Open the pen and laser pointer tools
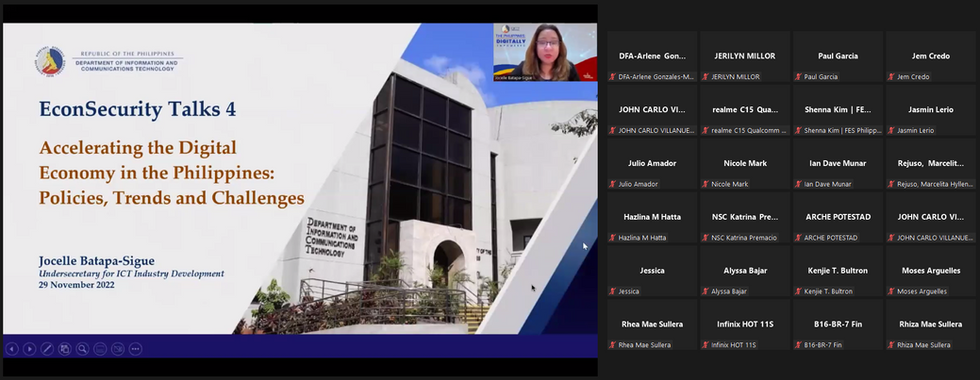Image resolution: width=980 pixels, height=380 pixels. pos(47,349)
